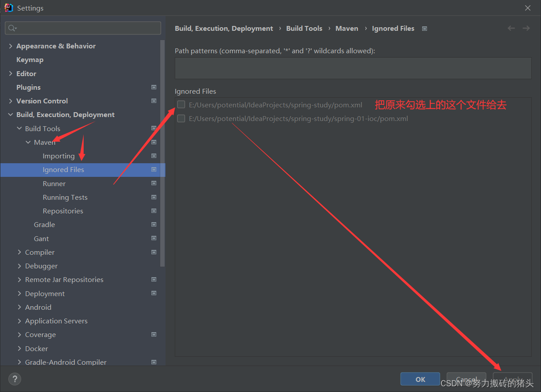Expand the Application Servers node
This screenshot has width=541, height=392.
tap(19, 321)
